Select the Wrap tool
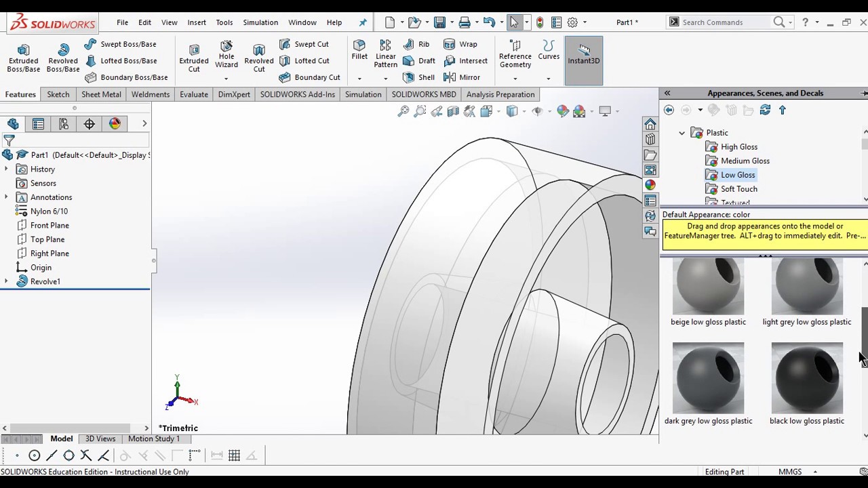 click(460, 44)
